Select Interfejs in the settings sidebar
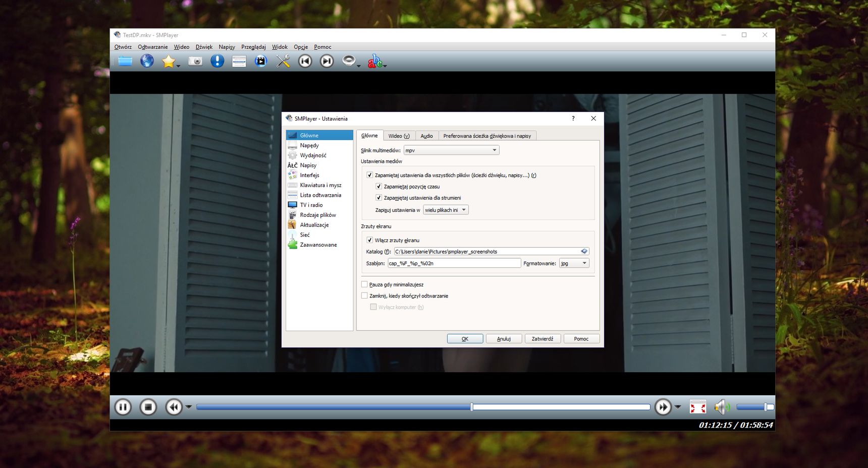This screenshot has width=868, height=468. coord(319,175)
